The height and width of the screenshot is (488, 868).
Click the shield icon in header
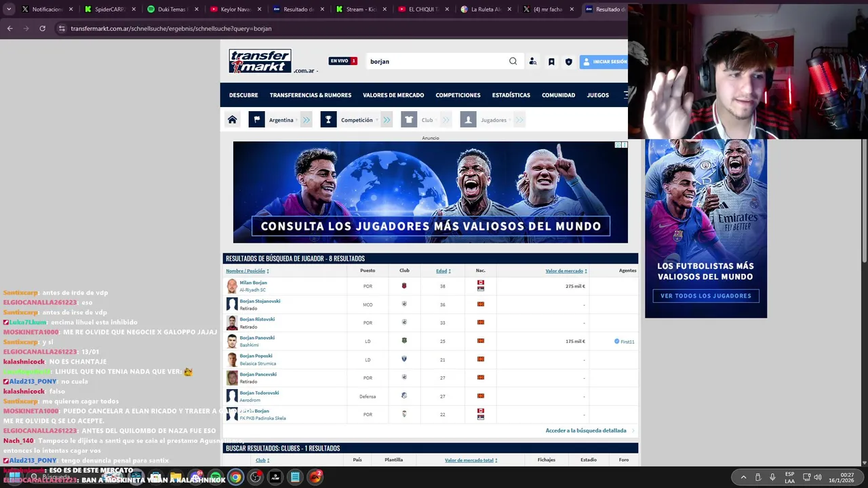click(x=568, y=62)
